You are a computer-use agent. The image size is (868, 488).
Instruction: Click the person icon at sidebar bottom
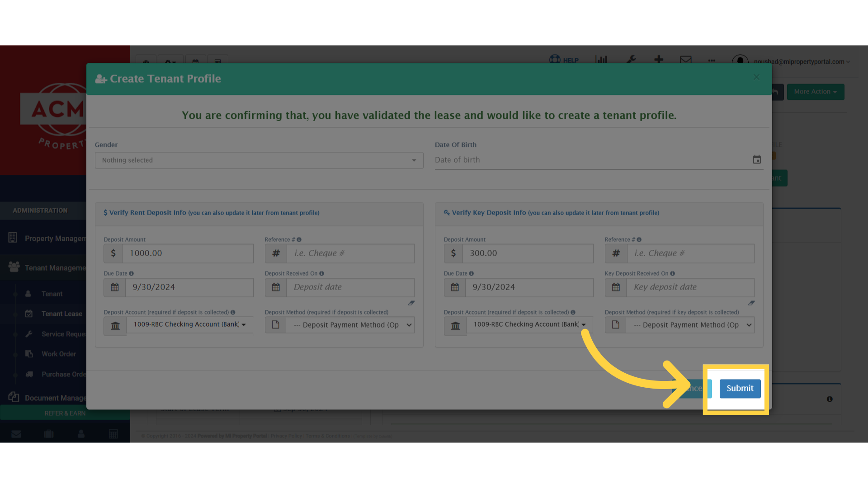click(x=81, y=434)
